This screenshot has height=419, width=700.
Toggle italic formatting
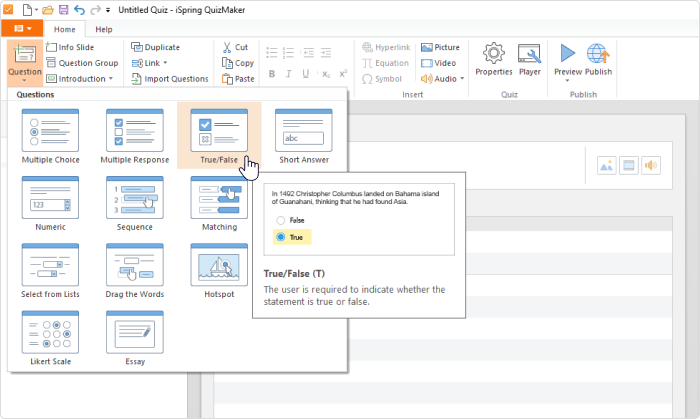point(288,74)
